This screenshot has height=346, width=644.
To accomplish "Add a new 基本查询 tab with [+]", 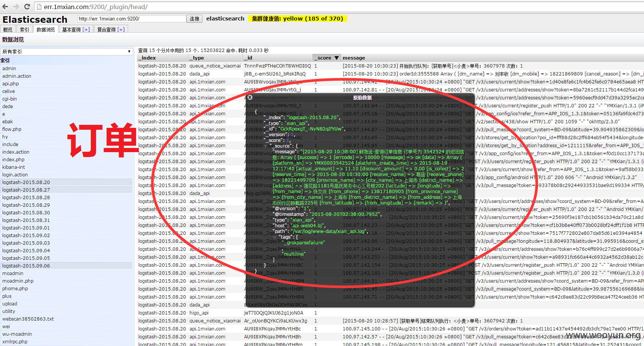I will 86,30.
